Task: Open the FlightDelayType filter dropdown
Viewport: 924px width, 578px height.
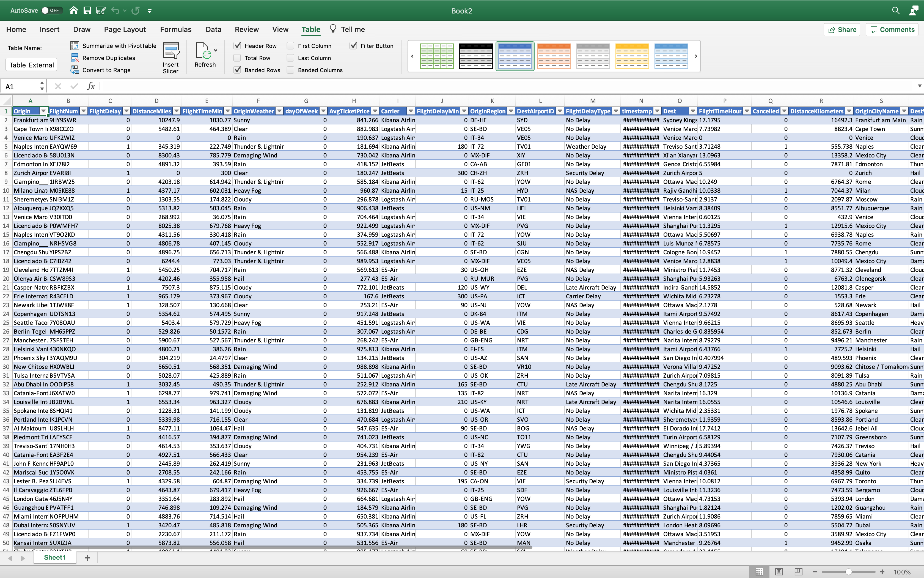Action: pos(616,111)
